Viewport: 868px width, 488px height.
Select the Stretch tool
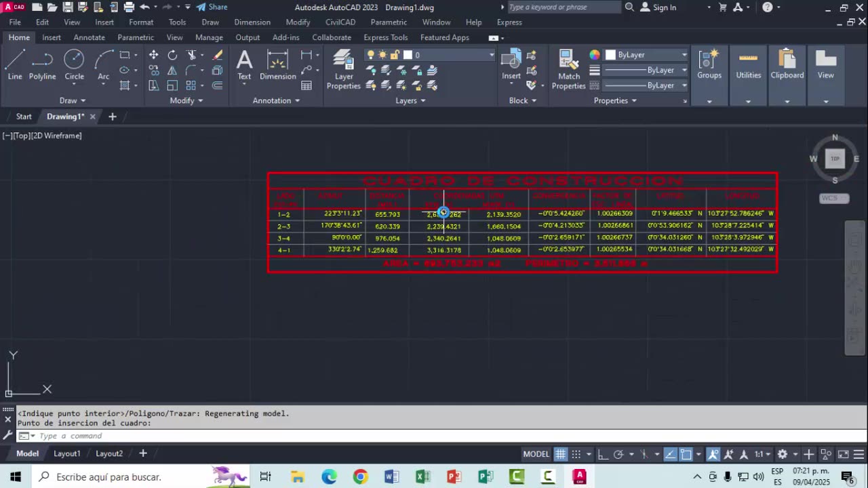point(154,85)
